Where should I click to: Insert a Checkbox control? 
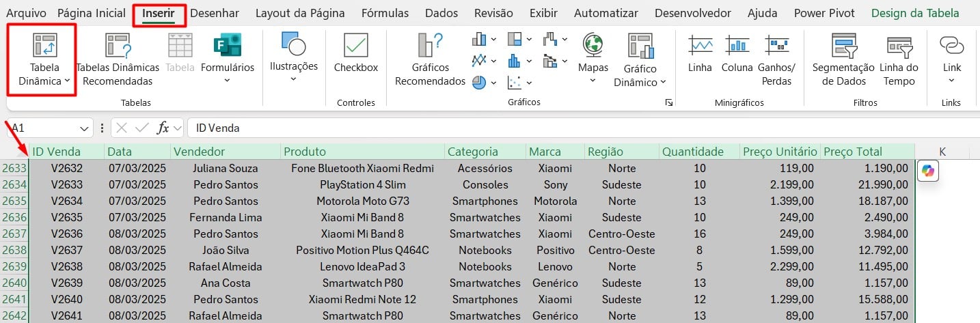coord(355,53)
